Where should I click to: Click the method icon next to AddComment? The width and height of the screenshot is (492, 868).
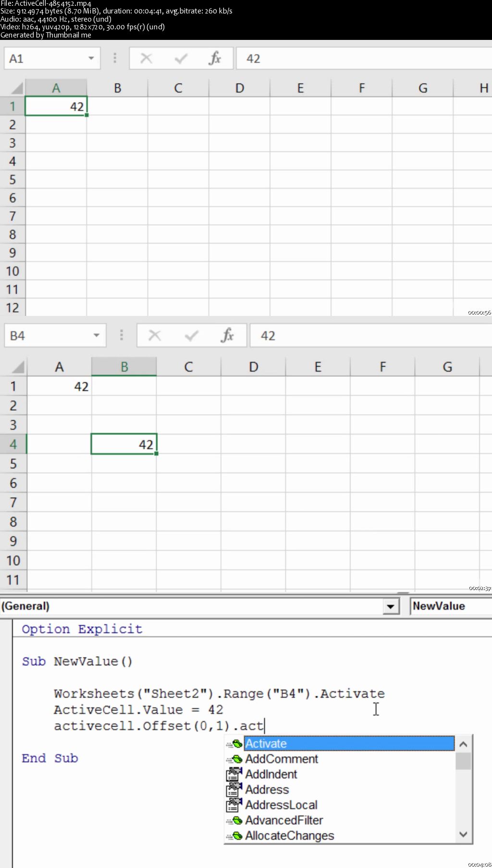tap(234, 759)
